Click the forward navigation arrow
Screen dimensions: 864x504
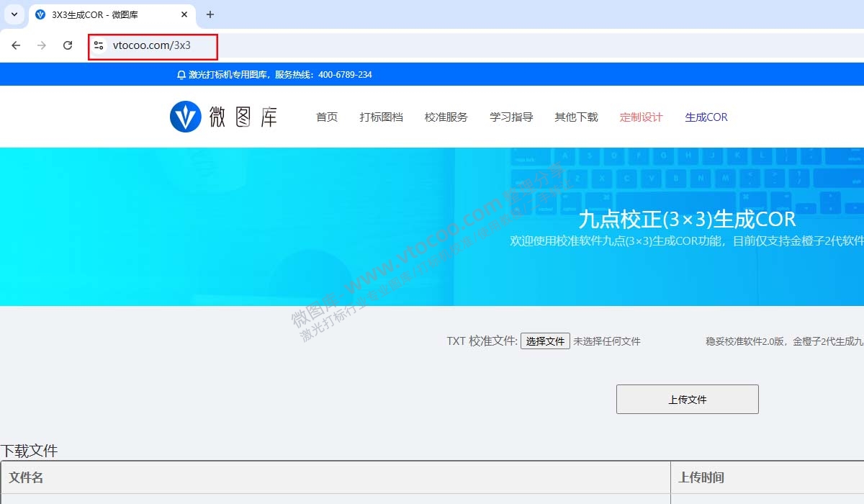pos(42,45)
